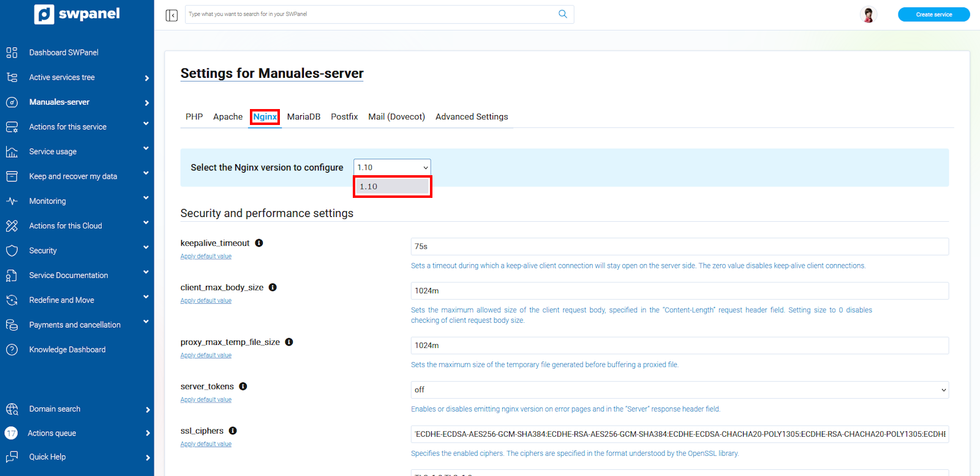Apply default value for keepalive_timeout

coord(206,257)
